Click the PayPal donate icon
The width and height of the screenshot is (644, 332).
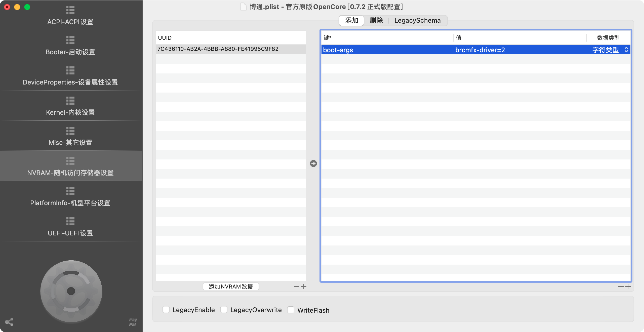[x=133, y=322]
